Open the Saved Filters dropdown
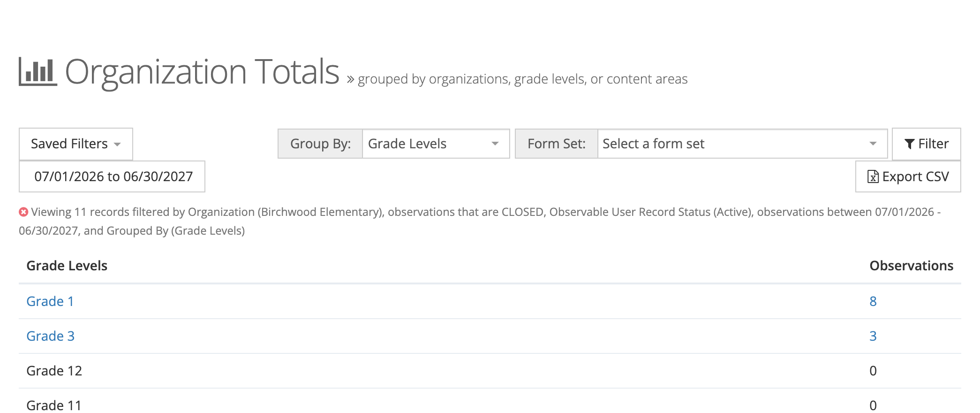 click(76, 144)
